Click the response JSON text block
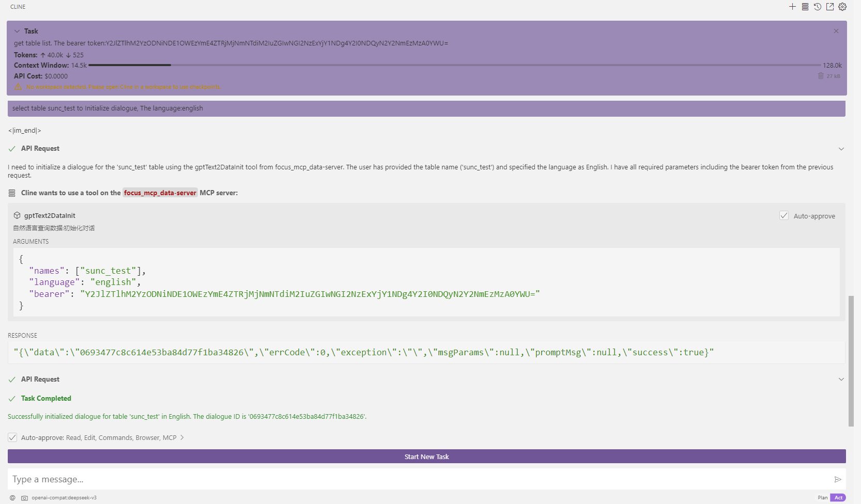This screenshot has width=861, height=504. pyautogui.click(x=426, y=352)
